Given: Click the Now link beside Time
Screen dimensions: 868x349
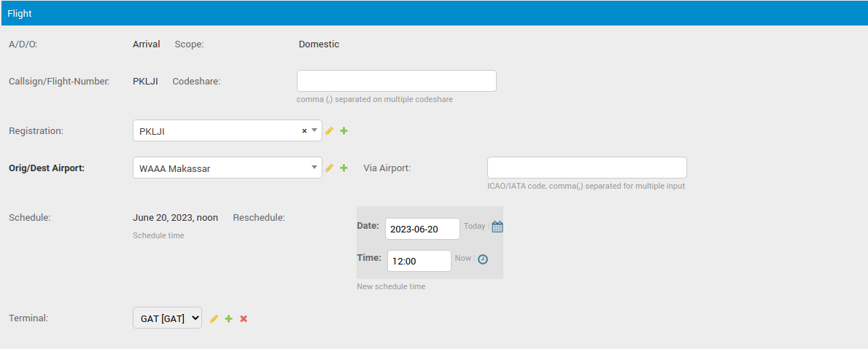Looking at the screenshot, I should (462, 259).
